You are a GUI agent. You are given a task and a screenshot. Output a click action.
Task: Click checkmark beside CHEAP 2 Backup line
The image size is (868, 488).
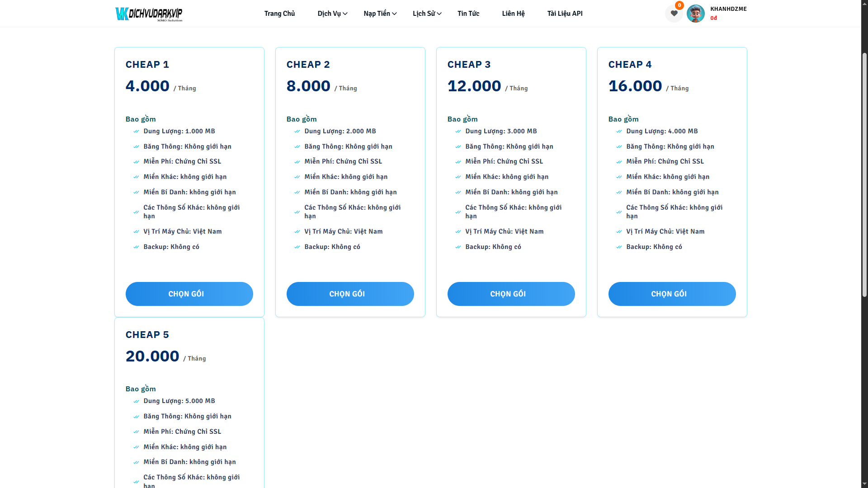click(297, 247)
